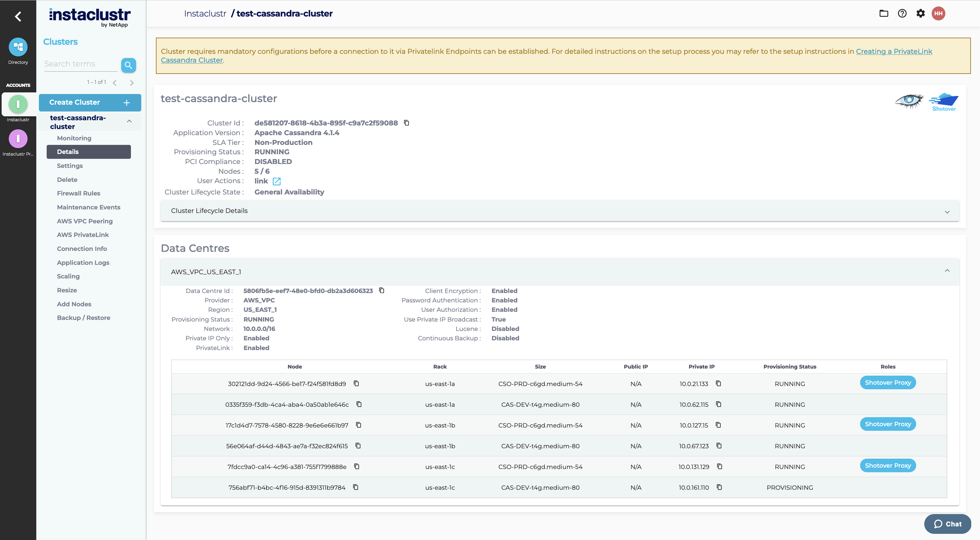Viewport: 980px width, 540px height.
Task: Open the Chat widget
Action: click(947, 524)
